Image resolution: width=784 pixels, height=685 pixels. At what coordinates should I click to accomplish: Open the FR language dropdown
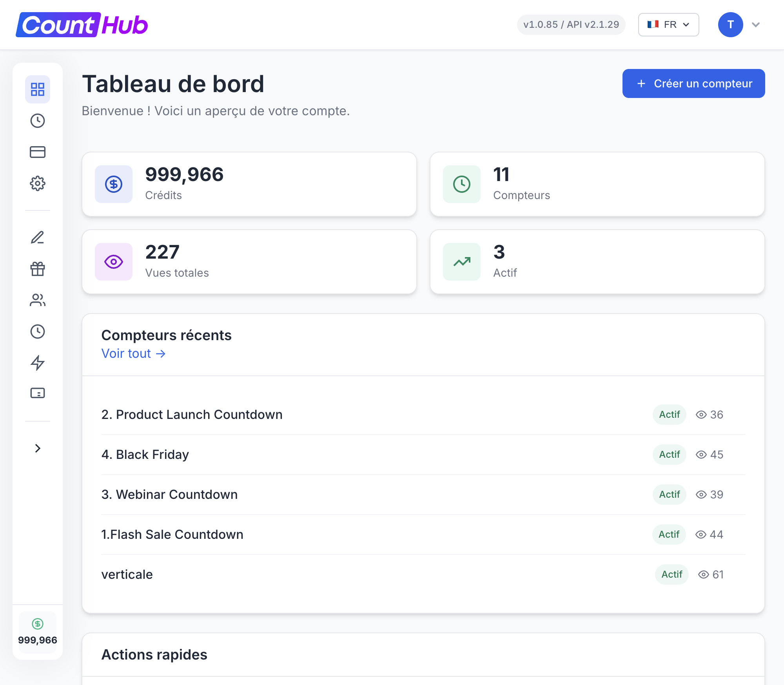coord(668,24)
